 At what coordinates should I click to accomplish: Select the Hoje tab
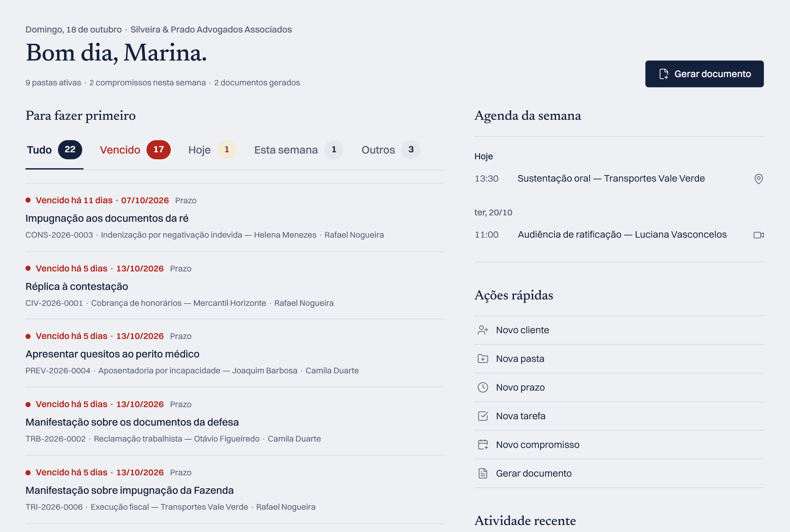pyautogui.click(x=212, y=150)
